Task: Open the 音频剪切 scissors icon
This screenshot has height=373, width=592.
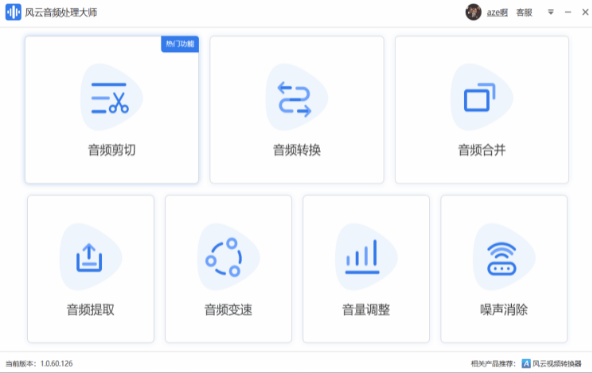Action: 110,98
